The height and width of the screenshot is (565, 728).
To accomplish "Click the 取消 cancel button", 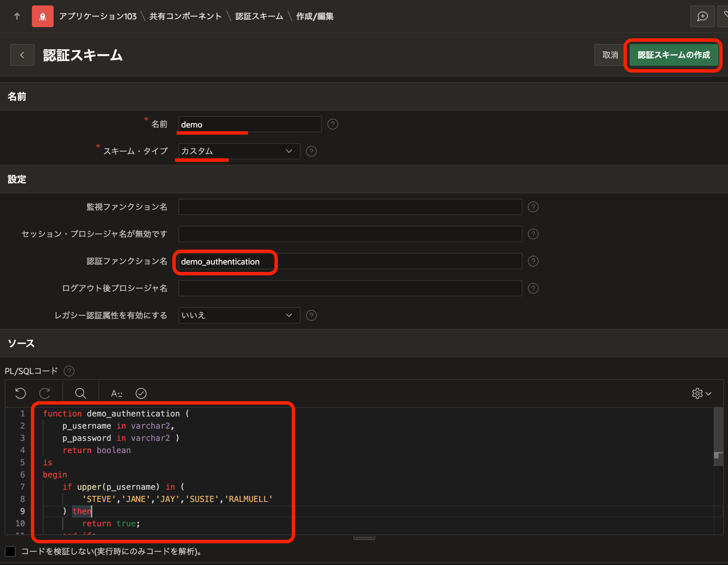I will point(610,55).
